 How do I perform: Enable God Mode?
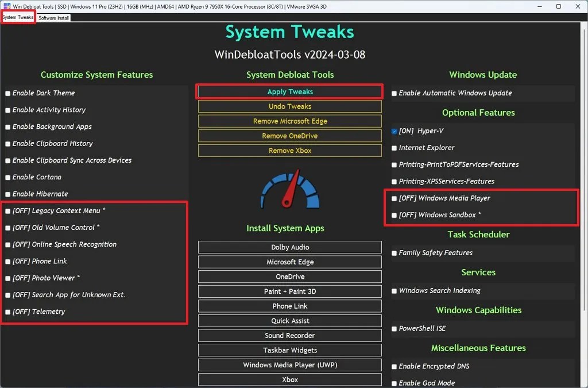393,383
